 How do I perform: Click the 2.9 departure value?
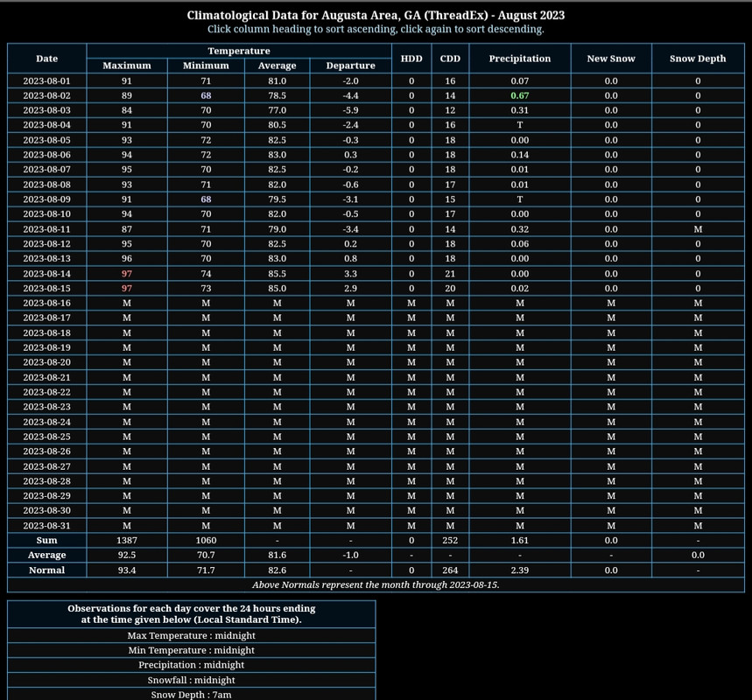(350, 288)
